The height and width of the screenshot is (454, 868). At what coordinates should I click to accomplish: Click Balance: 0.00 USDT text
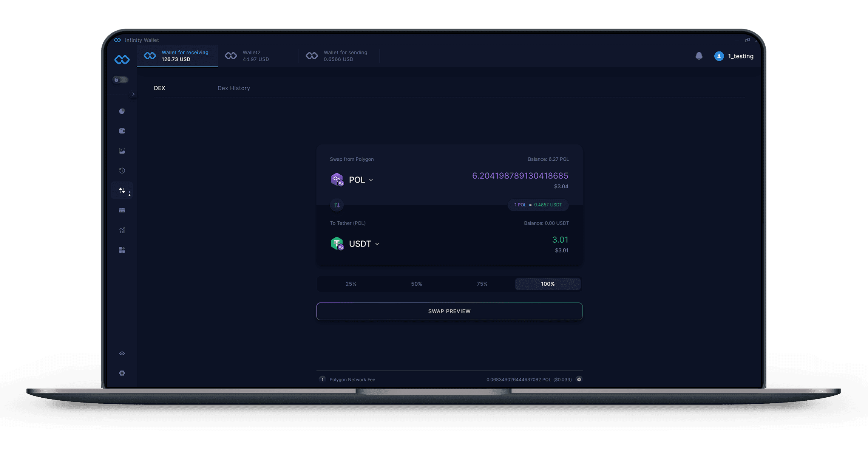(x=546, y=223)
